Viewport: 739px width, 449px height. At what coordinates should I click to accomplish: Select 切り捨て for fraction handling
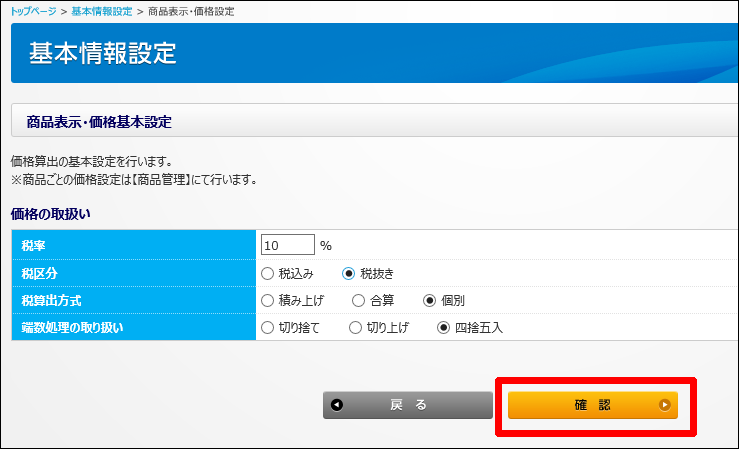point(267,327)
